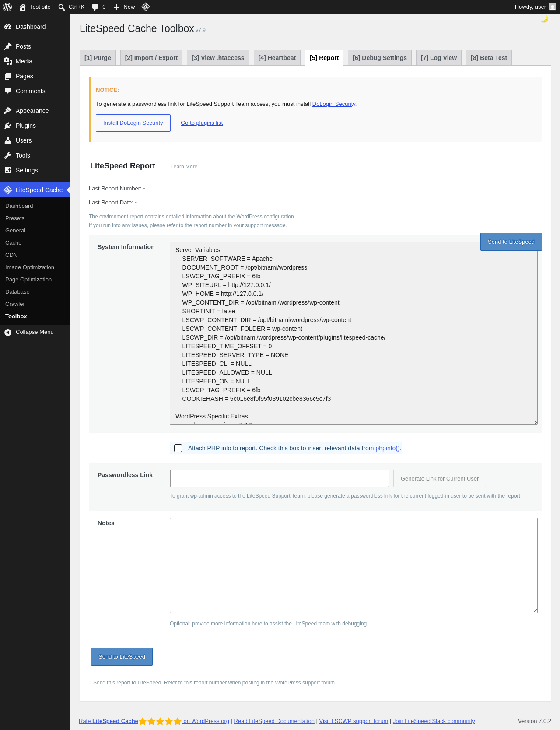Open the Join LiteSpeed Slack community link
Screen dimensions: 560x730
434,721
